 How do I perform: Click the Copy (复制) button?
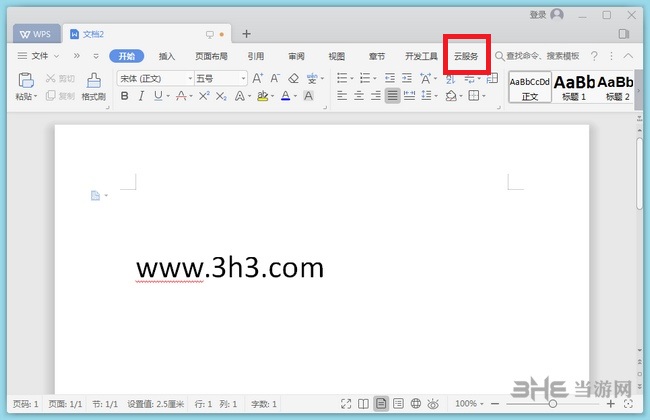tap(60, 96)
